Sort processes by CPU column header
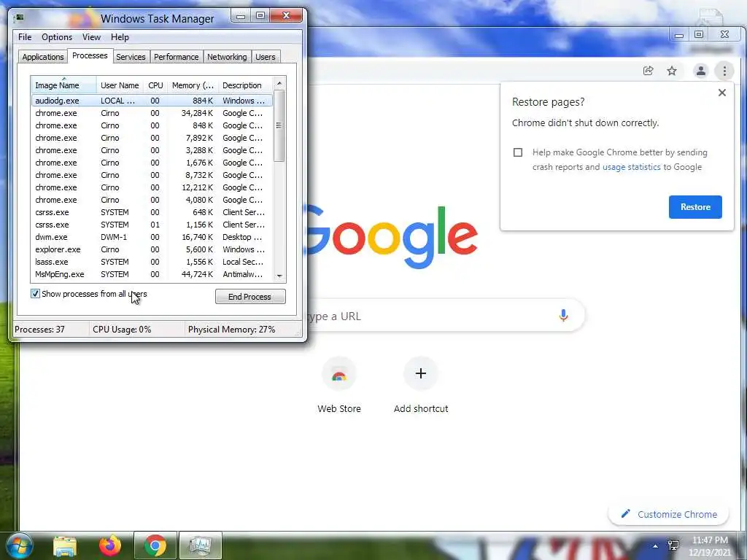747x560 pixels. pos(156,85)
